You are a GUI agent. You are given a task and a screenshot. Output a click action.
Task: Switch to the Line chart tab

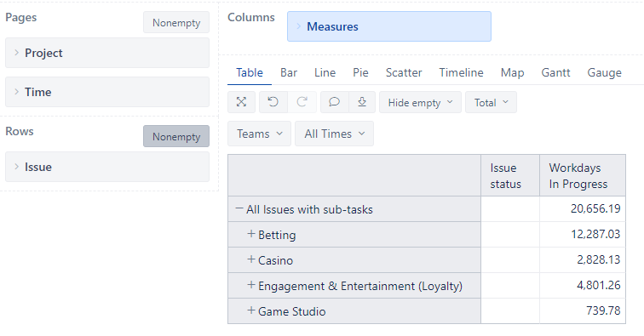pos(325,72)
